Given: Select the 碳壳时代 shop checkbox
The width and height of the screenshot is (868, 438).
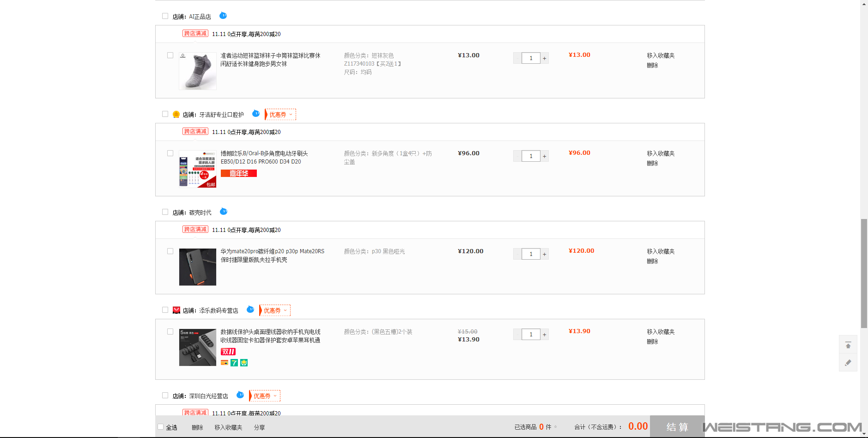Looking at the screenshot, I should [165, 212].
